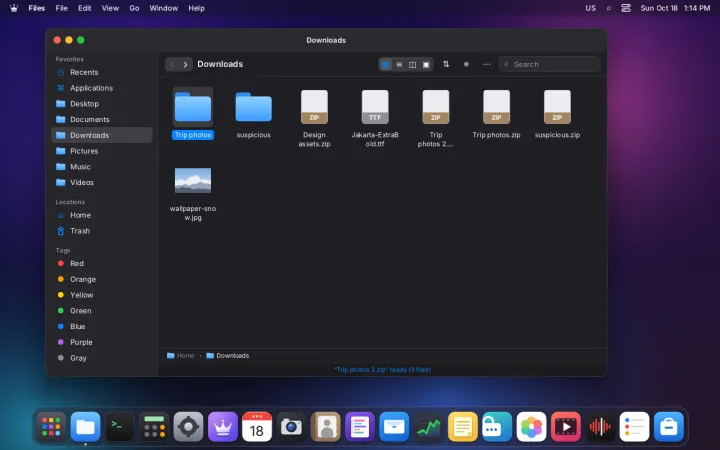Filter by the Purple tag

coord(101,342)
